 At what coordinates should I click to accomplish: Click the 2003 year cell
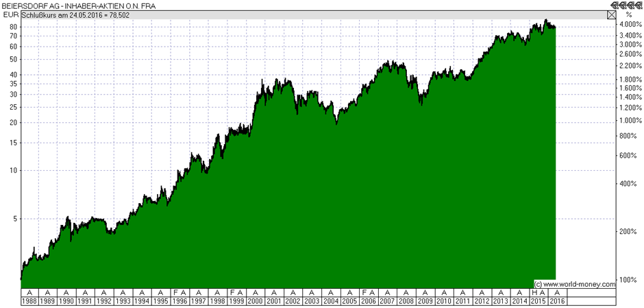point(312,301)
